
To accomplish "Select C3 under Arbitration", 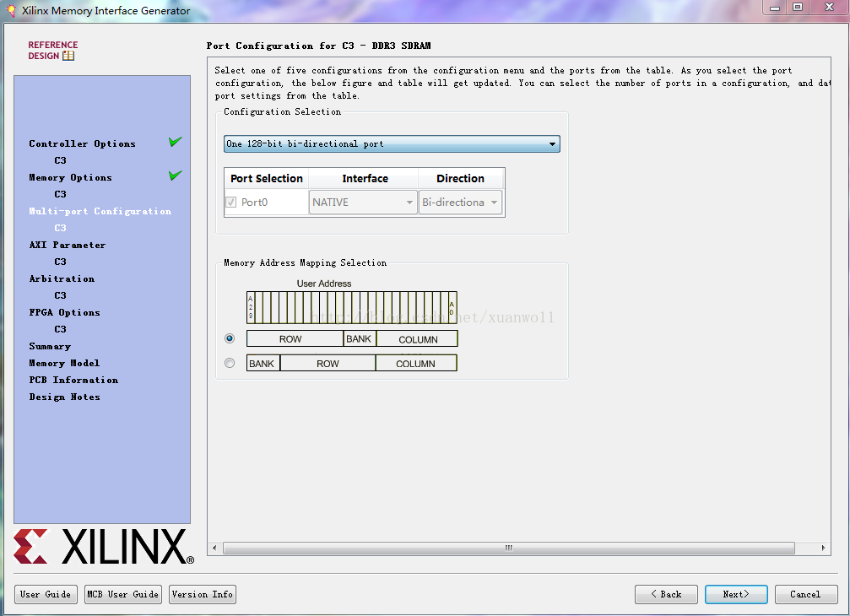I will point(60,295).
